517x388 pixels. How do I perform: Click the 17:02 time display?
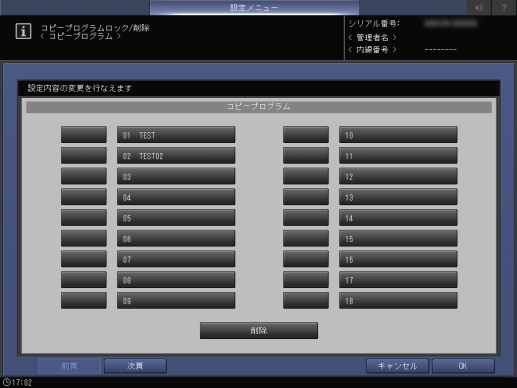(22, 382)
